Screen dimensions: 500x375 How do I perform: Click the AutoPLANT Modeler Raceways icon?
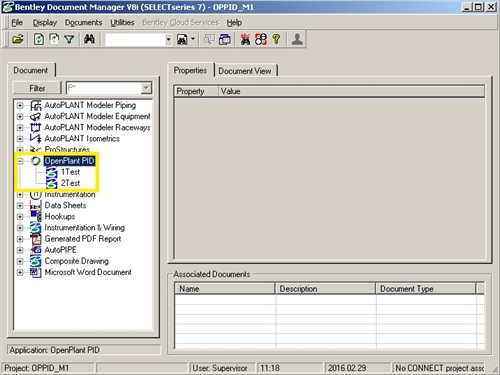(35, 128)
